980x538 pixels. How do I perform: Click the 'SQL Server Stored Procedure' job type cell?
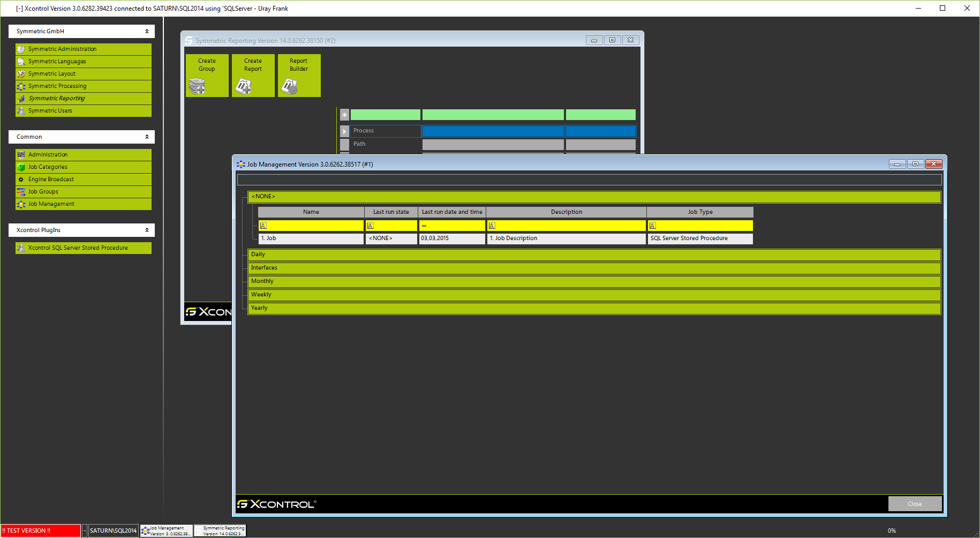(x=700, y=238)
